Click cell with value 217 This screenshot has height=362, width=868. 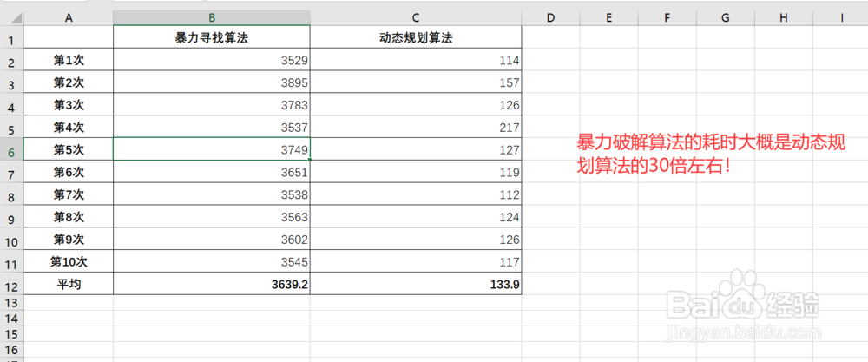click(x=416, y=127)
